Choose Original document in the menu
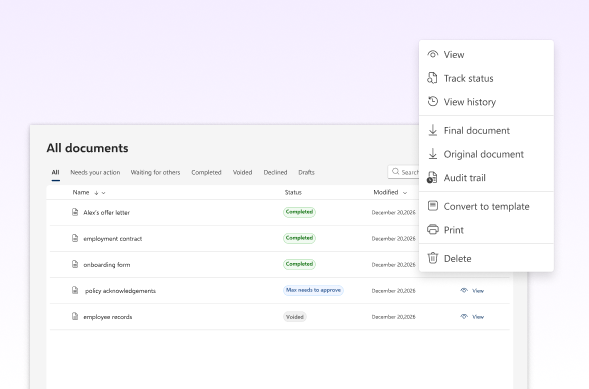Viewport: 589px width, 389px height. tap(486, 154)
